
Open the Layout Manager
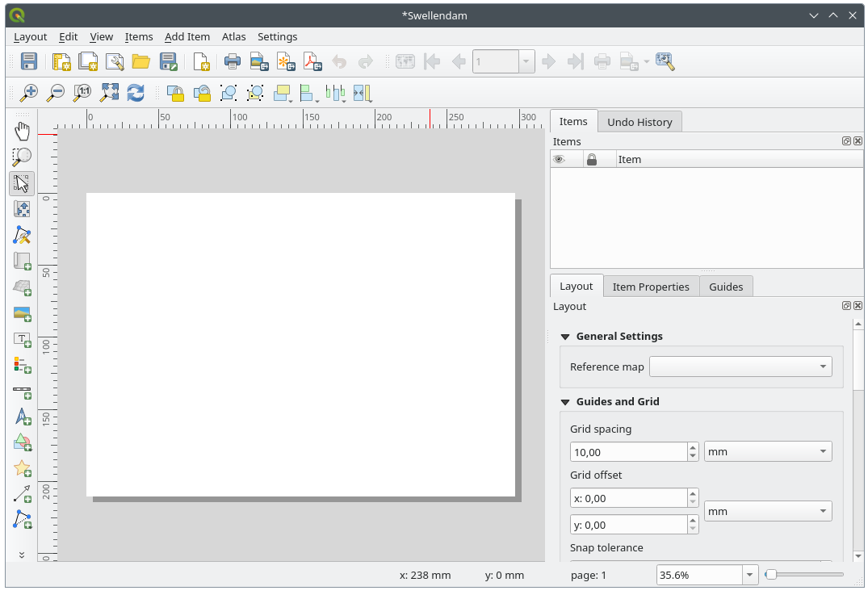pos(115,61)
